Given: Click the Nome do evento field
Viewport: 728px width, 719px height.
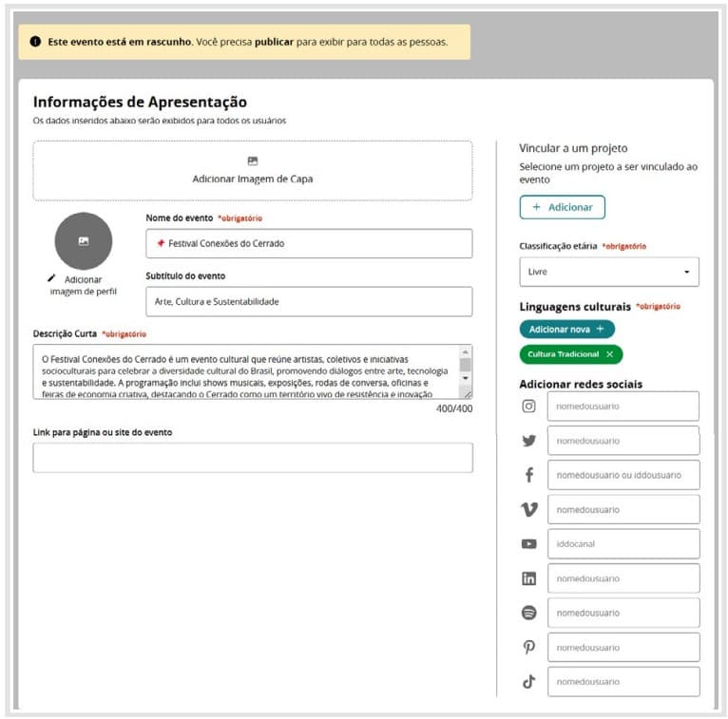Looking at the screenshot, I should tap(309, 244).
